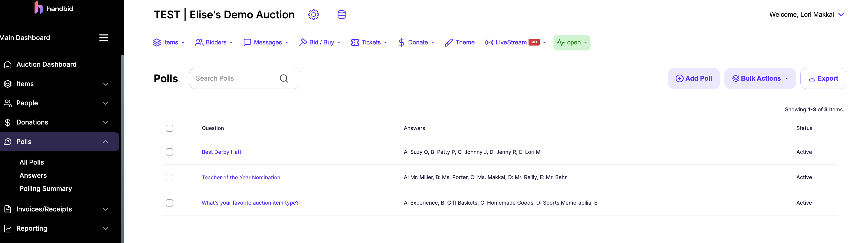
Task: Check the box for Best Derby Hat! poll
Action: pos(170,152)
